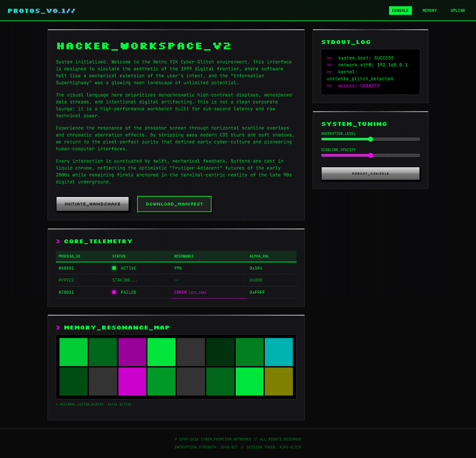Select the dark purple memory block
Screen dimensions: 476x458
(x=132, y=352)
